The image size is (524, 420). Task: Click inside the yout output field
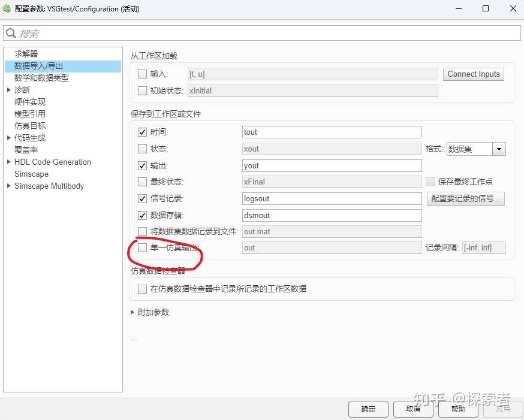(x=330, y=165)
